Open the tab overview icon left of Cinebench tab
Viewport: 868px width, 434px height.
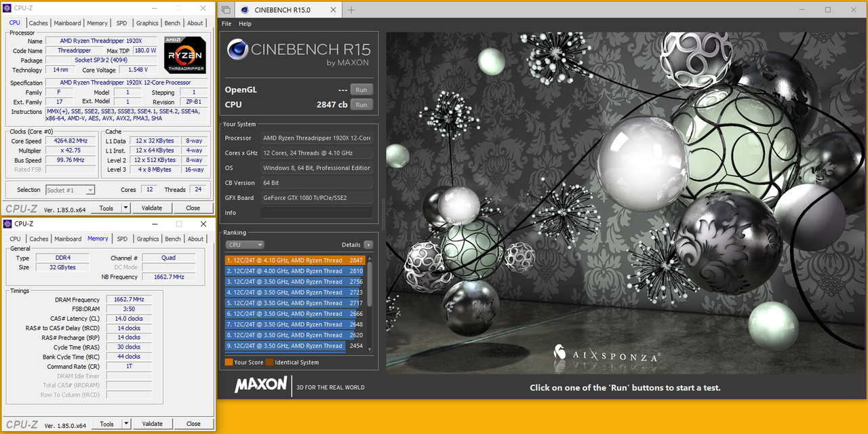226,9
